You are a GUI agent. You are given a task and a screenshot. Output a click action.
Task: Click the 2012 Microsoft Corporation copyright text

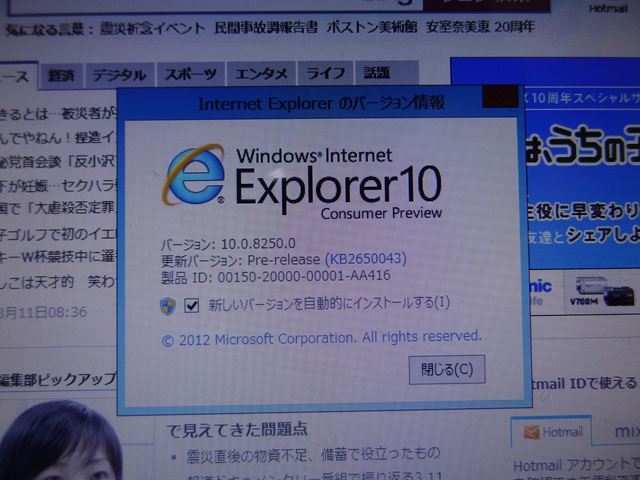tap(322, 338)
